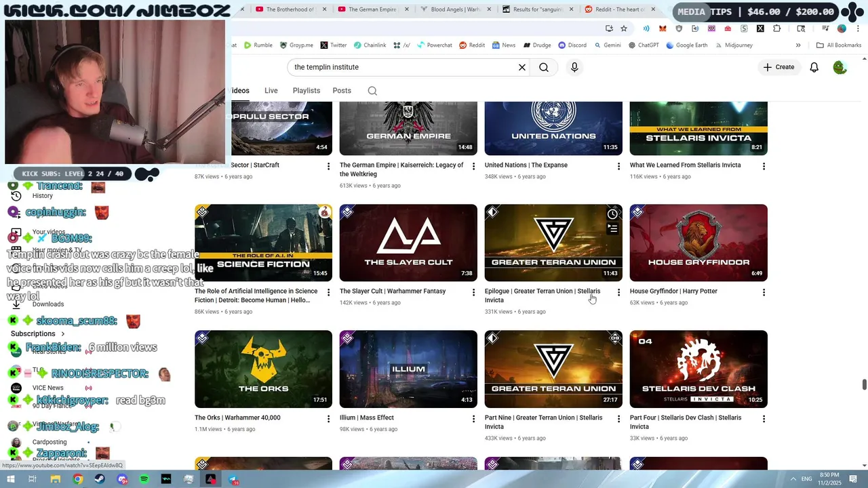Open House Gryffindor Harry Potter title
The height and width of the screenshot is (488, 868).
tap(673, 291)
